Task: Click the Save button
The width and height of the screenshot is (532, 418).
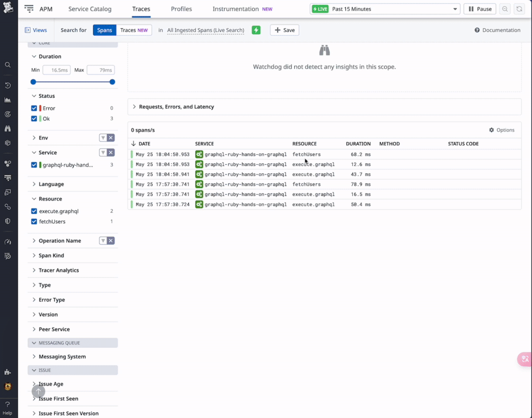Action: point(285,30)
